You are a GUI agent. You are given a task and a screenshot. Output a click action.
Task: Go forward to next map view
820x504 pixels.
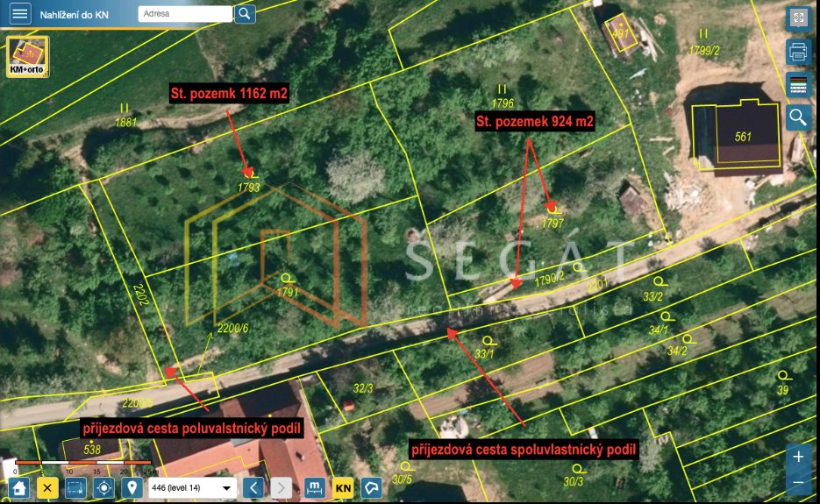tap(281, 488)
